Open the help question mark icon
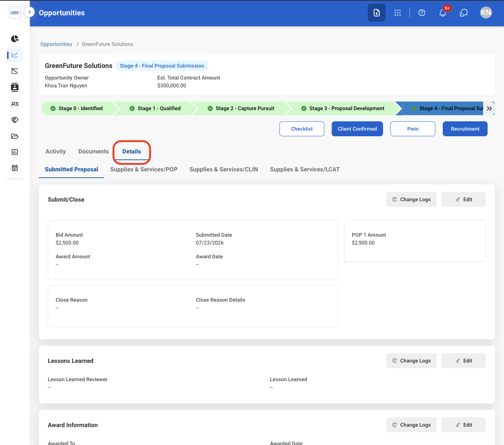Screen dimensions: 504x445 click(422, 13)
